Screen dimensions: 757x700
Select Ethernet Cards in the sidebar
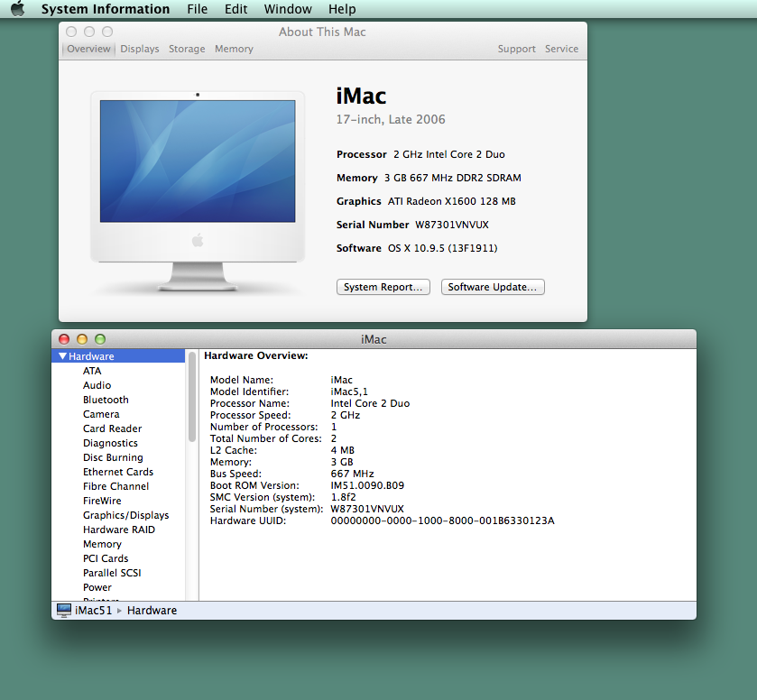[x=118, y=472]
